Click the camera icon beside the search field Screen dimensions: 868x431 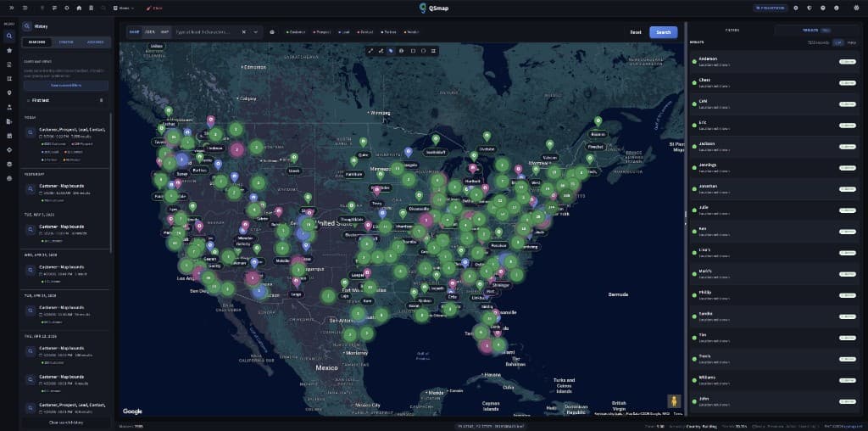(272, 32)
